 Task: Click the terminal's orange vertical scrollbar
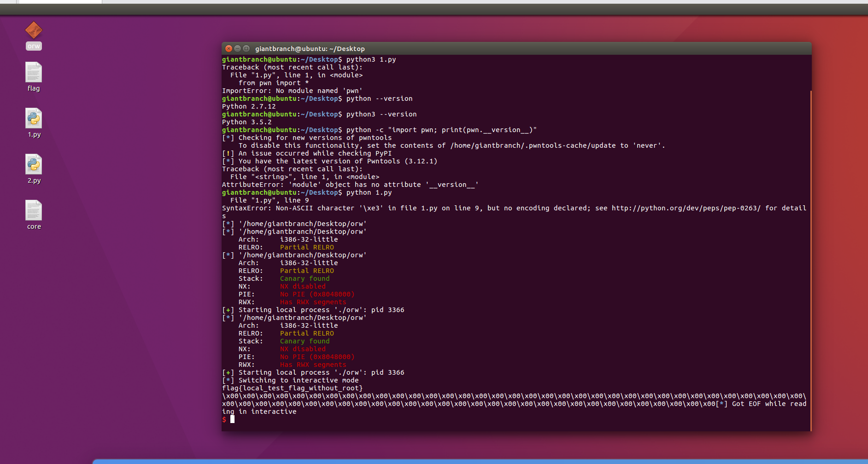(x=810, y=258)
